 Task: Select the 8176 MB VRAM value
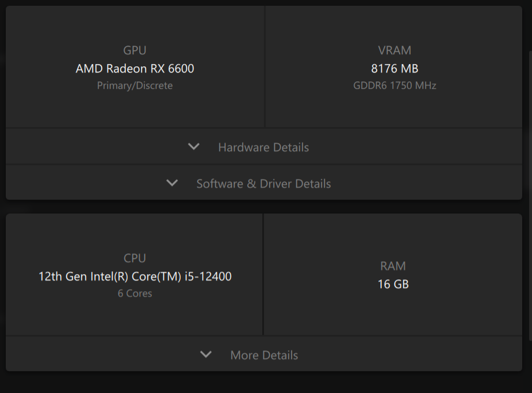click(x=395, y=69)
